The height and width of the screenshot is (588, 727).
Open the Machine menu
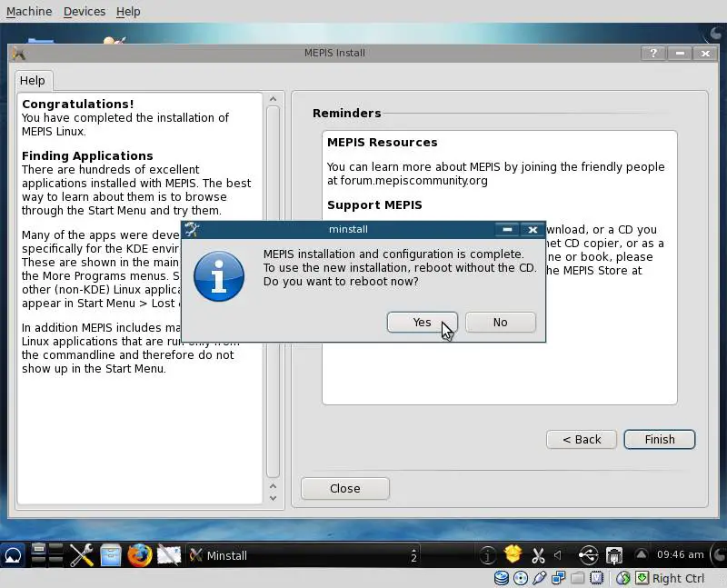point(29,11)
